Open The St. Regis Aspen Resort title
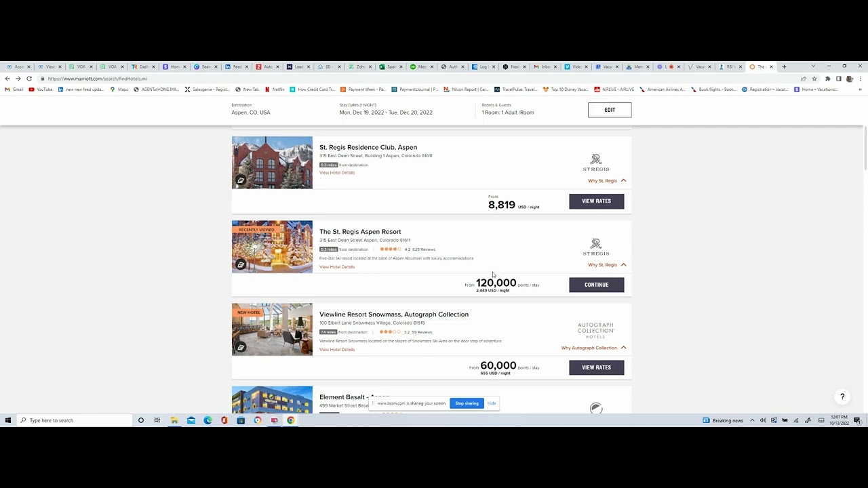 (360, 232)
